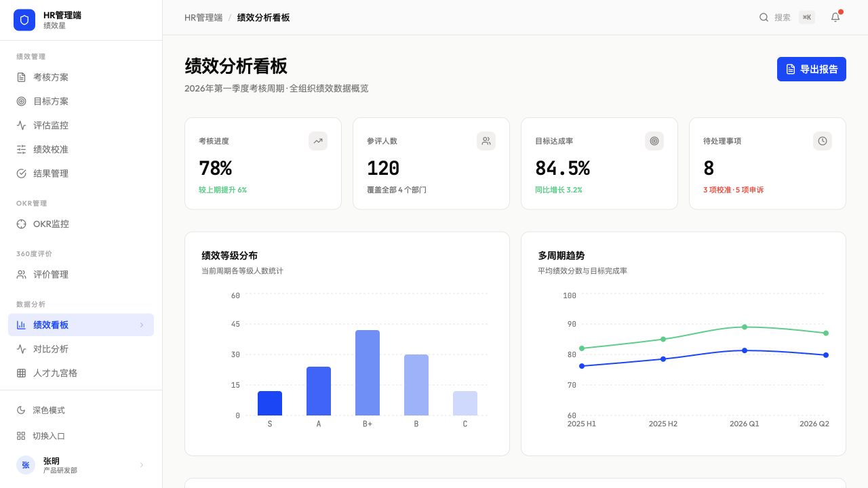Click the 考核方案 document icon
Image resolution: width=868 pixels, height=488 pixels.
tap(21, 77)
